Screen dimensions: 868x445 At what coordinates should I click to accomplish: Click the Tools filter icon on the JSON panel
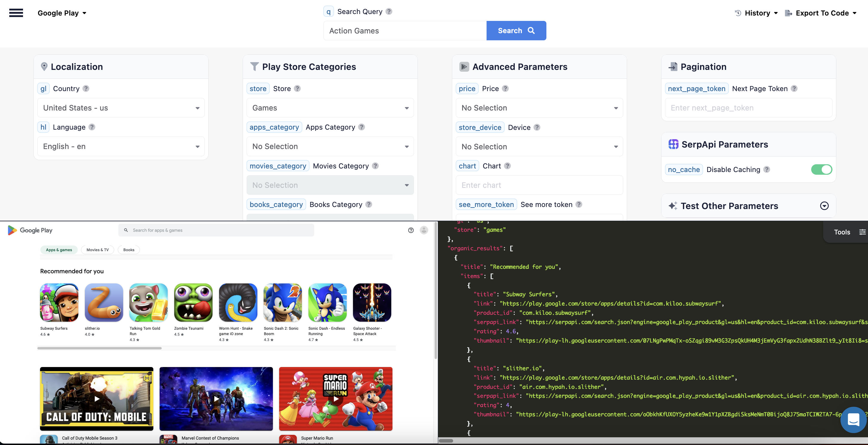pos(863,231)
